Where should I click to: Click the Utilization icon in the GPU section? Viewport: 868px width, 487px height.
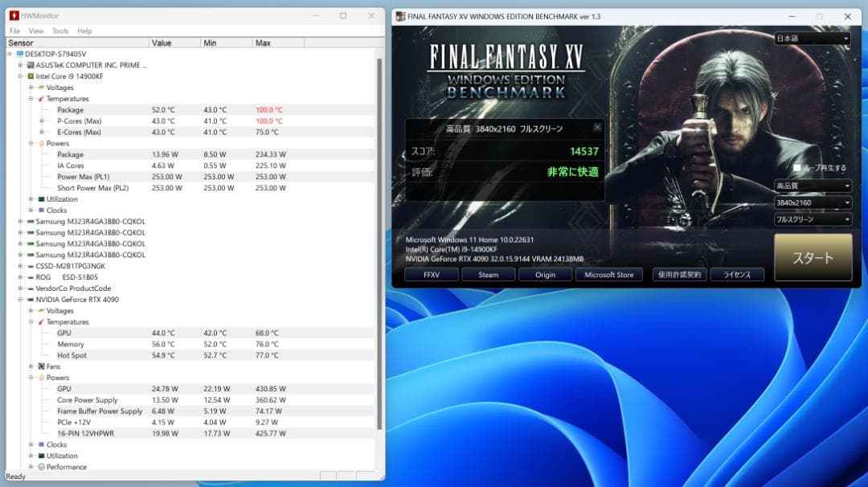tap(40, 456)
